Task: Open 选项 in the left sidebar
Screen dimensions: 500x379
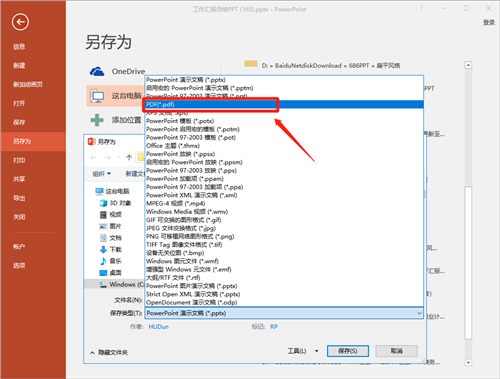Action: [x=19, y=266]
